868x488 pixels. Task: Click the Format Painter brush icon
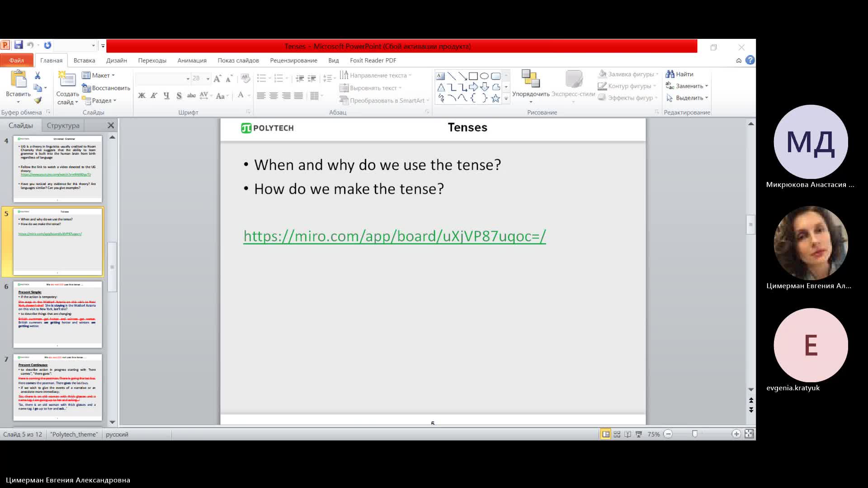coord(38,100)
